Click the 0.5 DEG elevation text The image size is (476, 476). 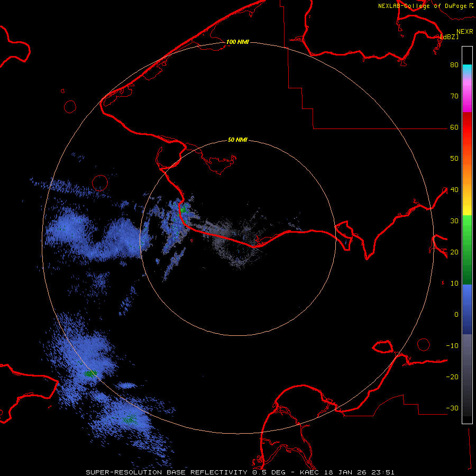tap(269, 472)
